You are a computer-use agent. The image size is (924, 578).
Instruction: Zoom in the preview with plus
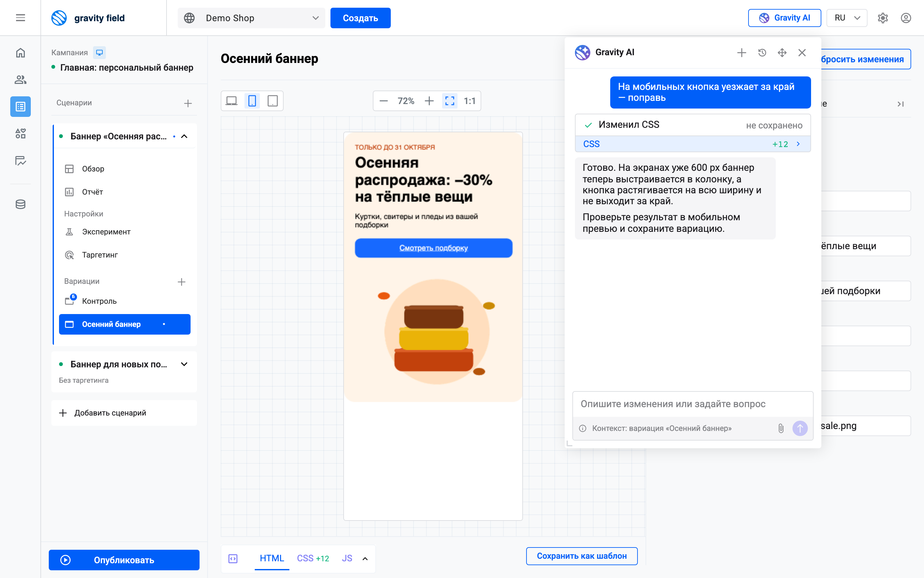pyautogui.click(x=429, y=101)
